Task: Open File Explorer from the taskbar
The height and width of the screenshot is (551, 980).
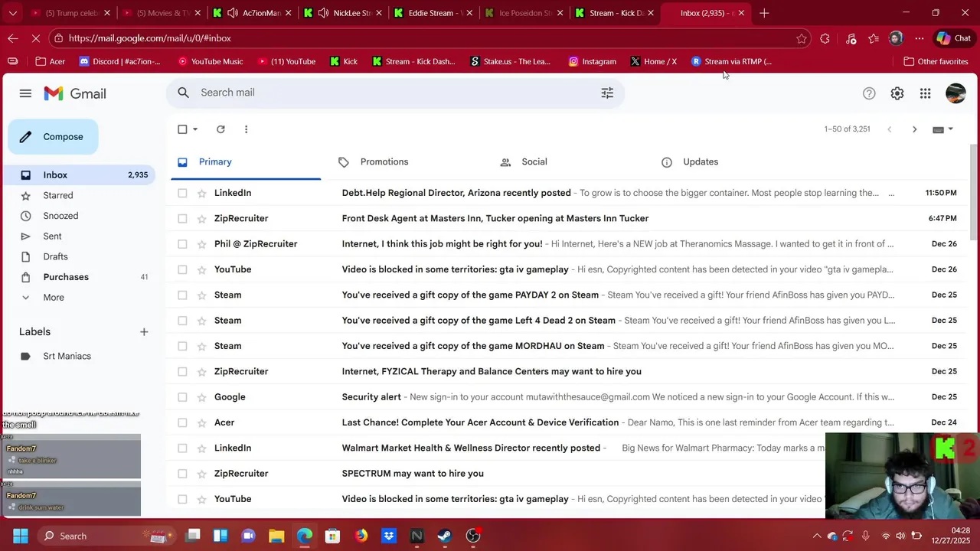Action: coord(276,536)
